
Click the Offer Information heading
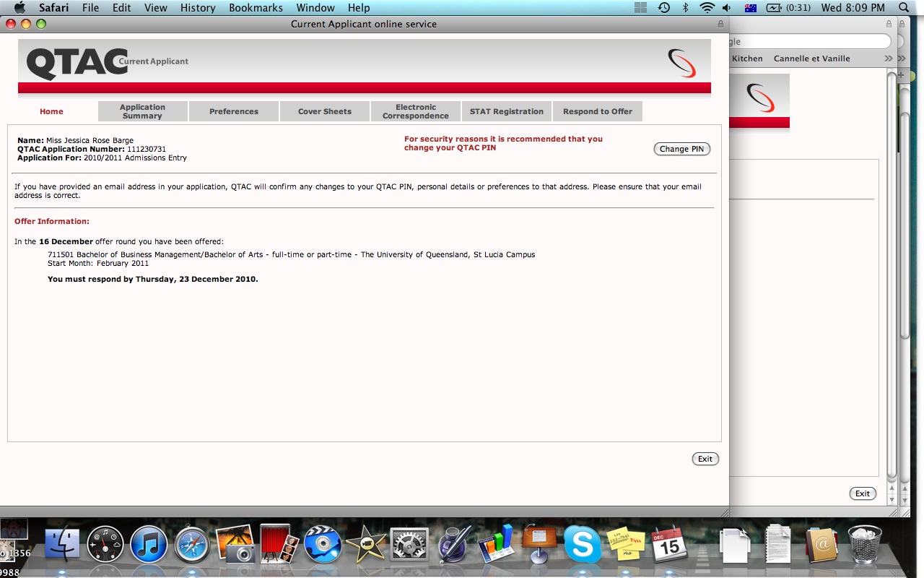coord(52,221)
